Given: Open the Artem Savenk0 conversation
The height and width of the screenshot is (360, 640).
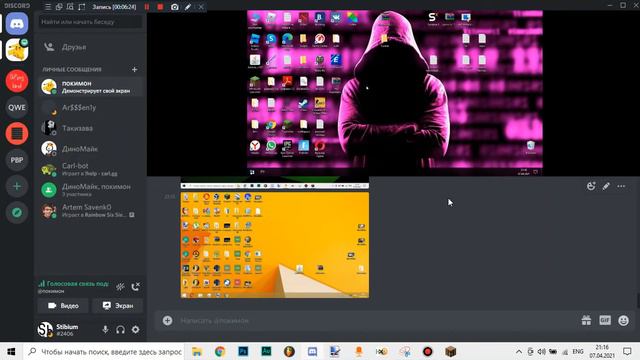Looking at the screenshot, I should (x=91, y=211).
